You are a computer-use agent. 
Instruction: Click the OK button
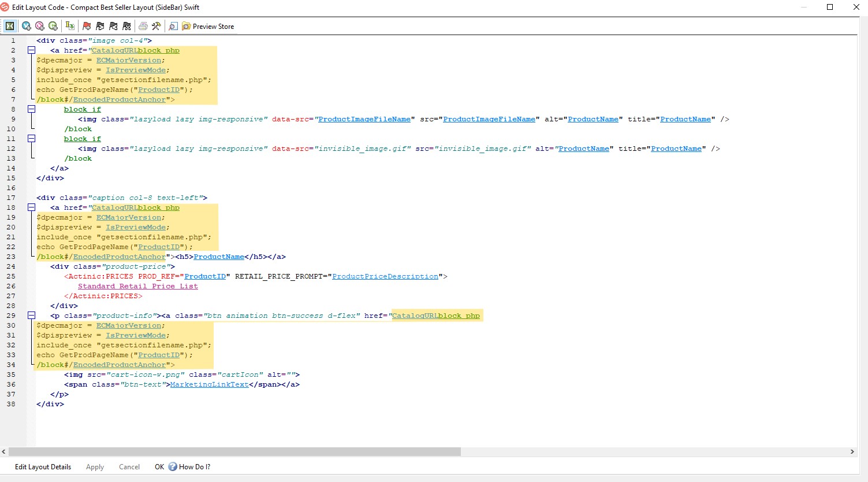pyautogui.click(x=159, y=467)
